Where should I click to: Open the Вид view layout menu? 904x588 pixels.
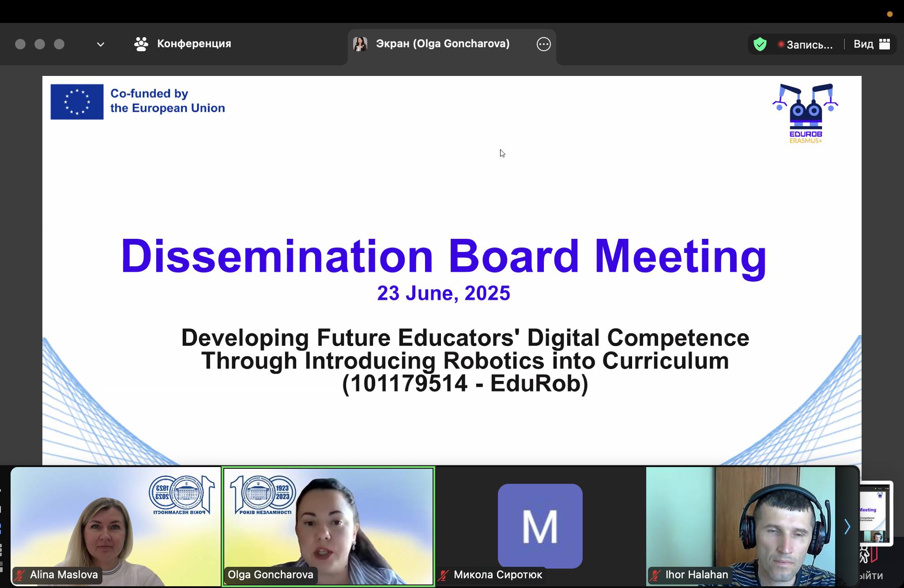[863, 44]
